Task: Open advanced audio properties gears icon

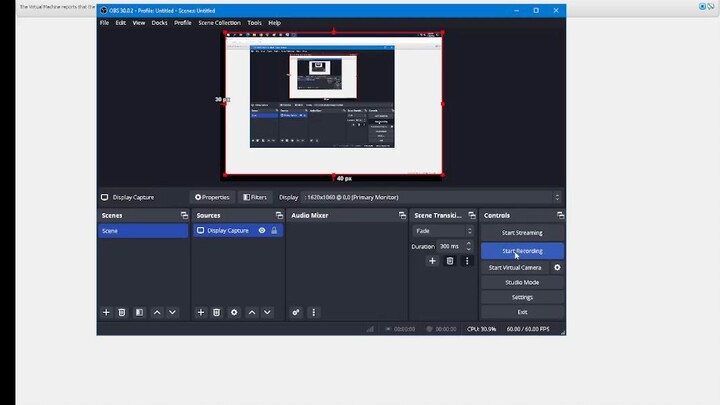Action: pyautogui.click(x=296, y=312)
